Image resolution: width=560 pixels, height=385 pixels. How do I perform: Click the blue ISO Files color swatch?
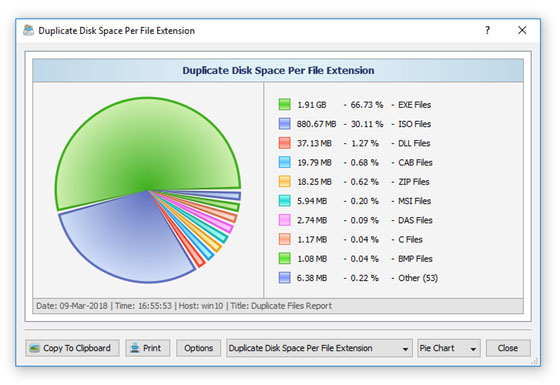click(x=285, y=124)
